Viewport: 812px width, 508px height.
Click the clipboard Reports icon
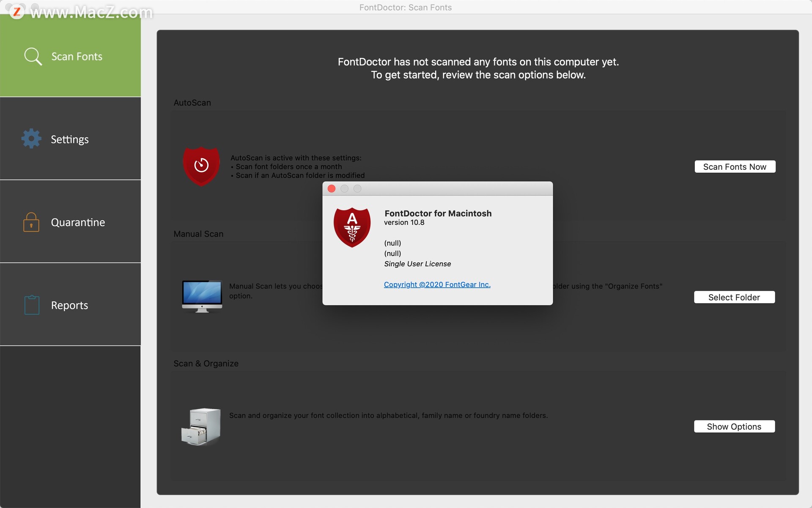coord(32,305)
